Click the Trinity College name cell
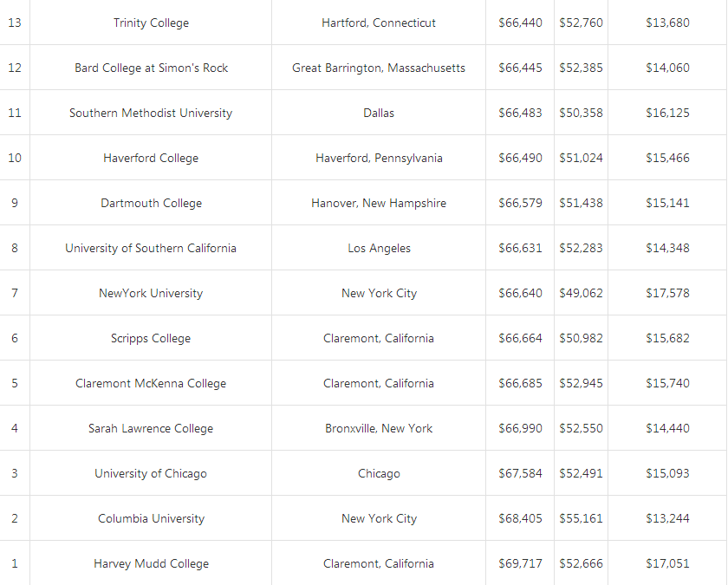728x585 pixels. coord(151,23)
